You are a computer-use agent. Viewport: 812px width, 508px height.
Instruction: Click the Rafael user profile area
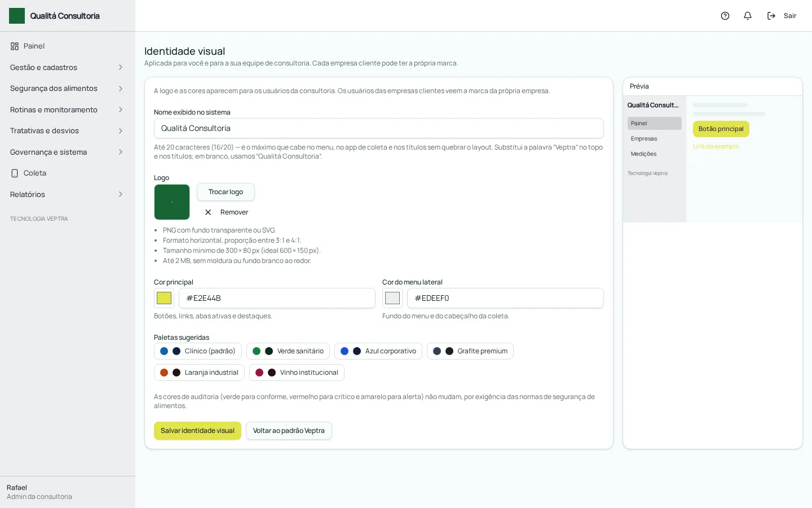coord(68,492)
